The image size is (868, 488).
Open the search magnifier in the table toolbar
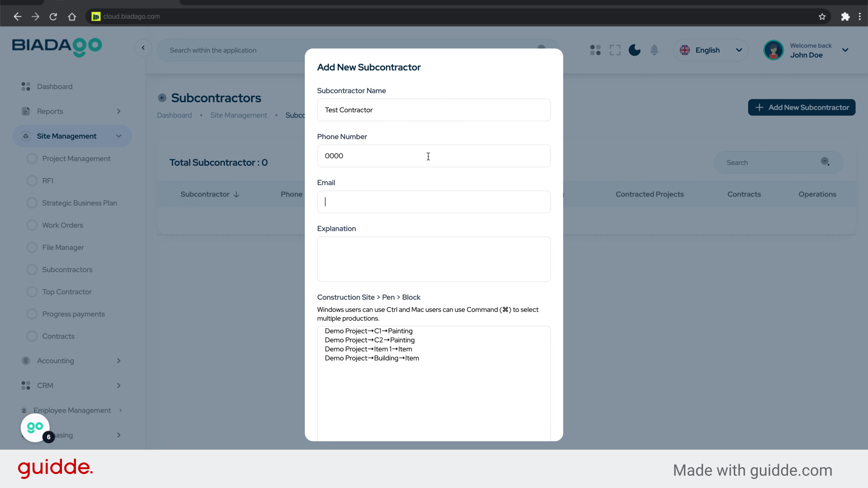pyautogui.click(x=825, y=162)
